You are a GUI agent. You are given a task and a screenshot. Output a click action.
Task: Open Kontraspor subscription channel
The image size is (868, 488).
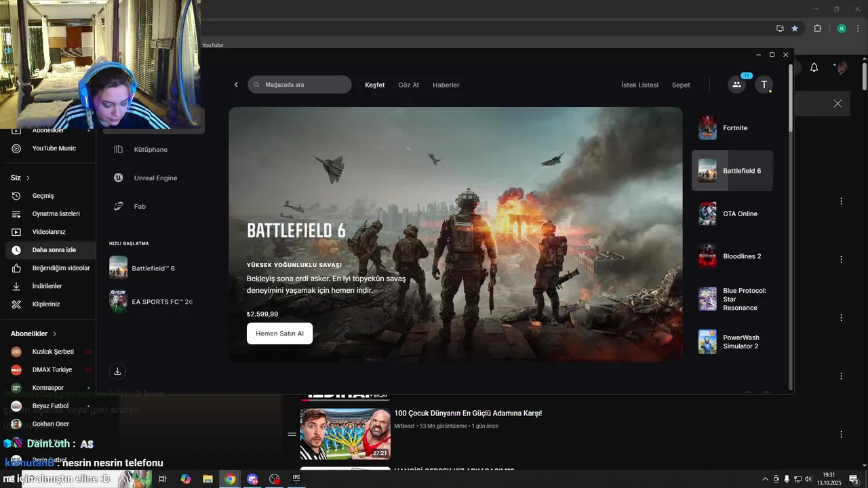coord(47,388)
